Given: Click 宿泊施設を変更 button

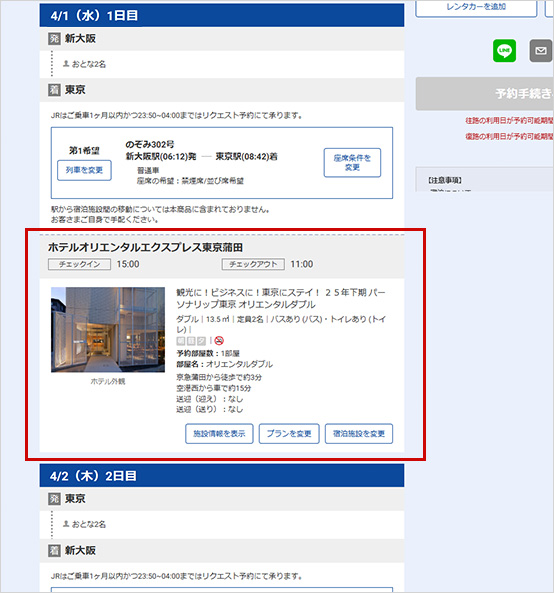Looking at the screenshot, I should pyautogui.click(x=359, y=433).
